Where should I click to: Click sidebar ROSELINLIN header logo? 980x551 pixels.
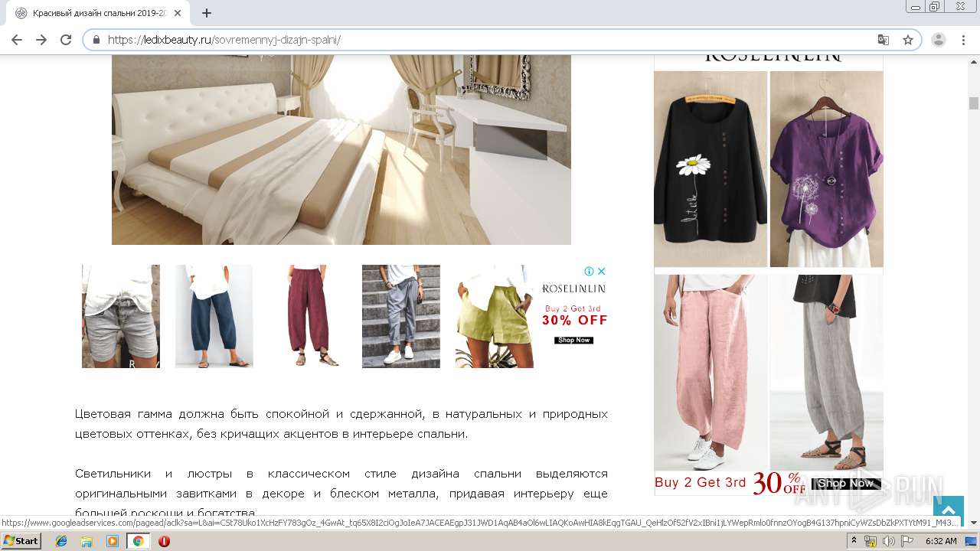[x=772, y=58]
